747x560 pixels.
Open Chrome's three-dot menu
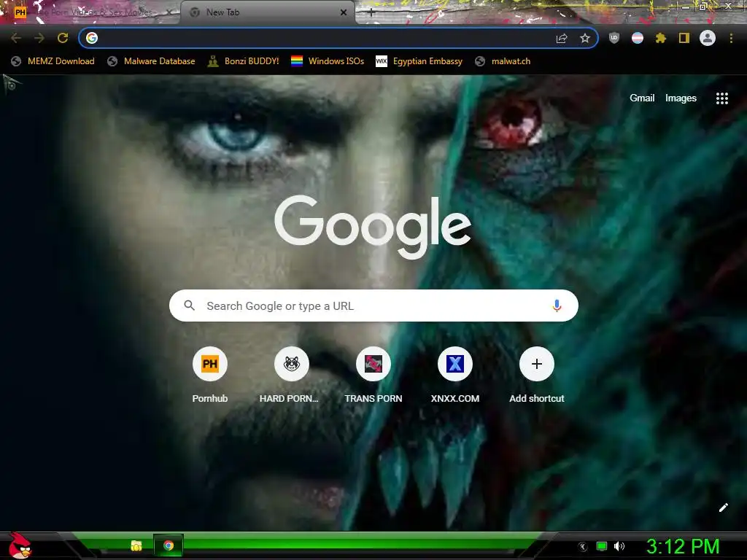[731, 38]
